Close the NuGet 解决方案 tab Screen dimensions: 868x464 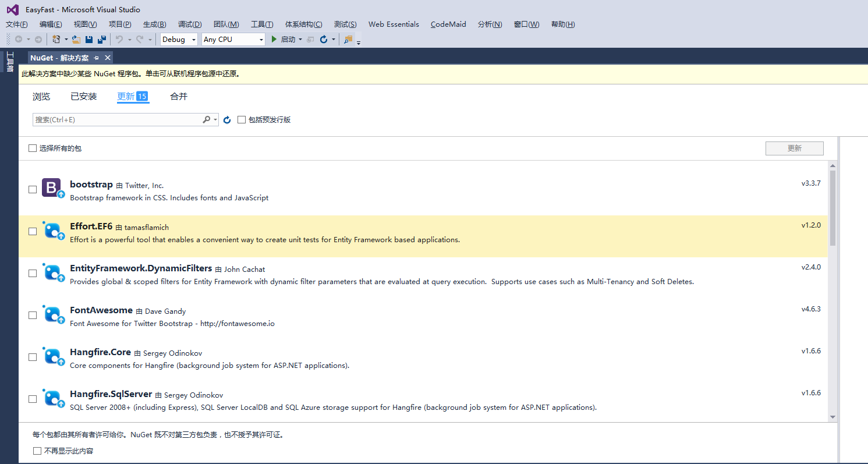coord(108,58)
